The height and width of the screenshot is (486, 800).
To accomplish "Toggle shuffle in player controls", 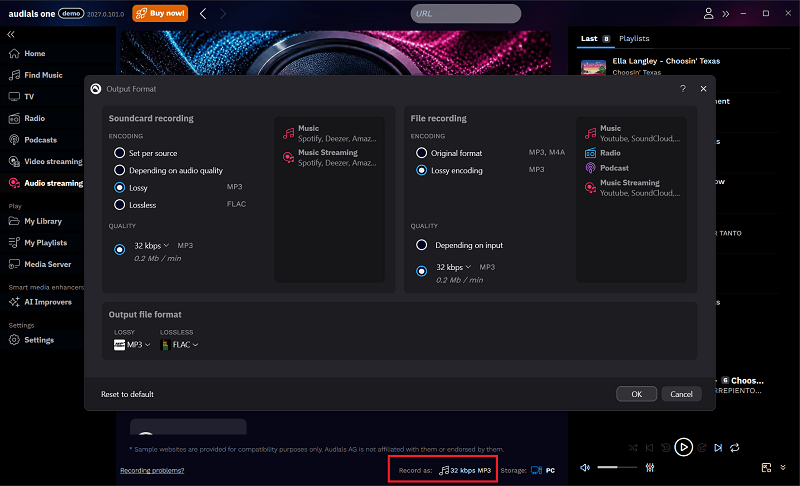I will click(x=633, y=448).
